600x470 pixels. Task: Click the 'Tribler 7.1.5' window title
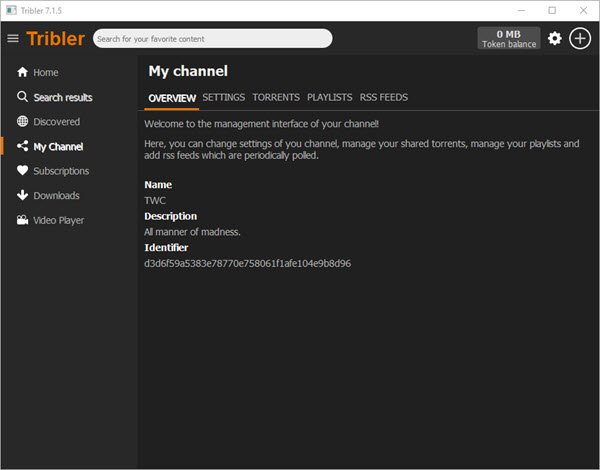41,11
